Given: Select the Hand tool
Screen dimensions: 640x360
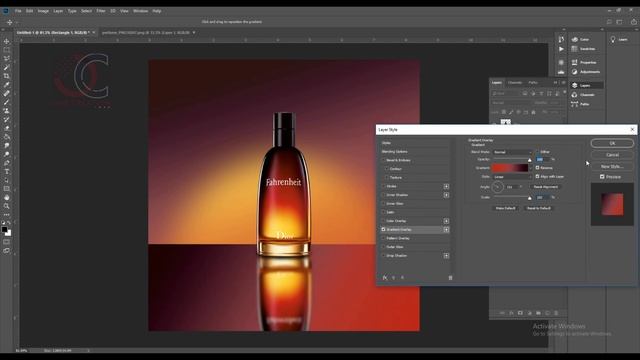Looking at the screenshot, I should 7,198.
